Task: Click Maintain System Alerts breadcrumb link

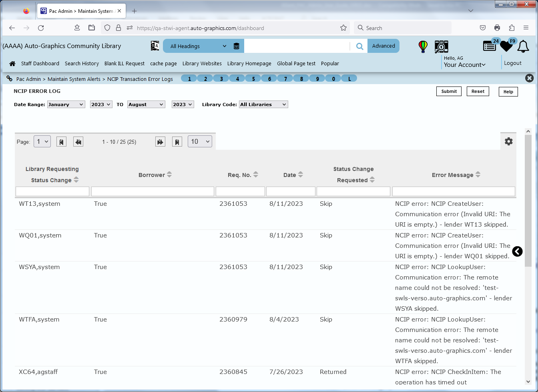Action: click(x=74, y=79)
